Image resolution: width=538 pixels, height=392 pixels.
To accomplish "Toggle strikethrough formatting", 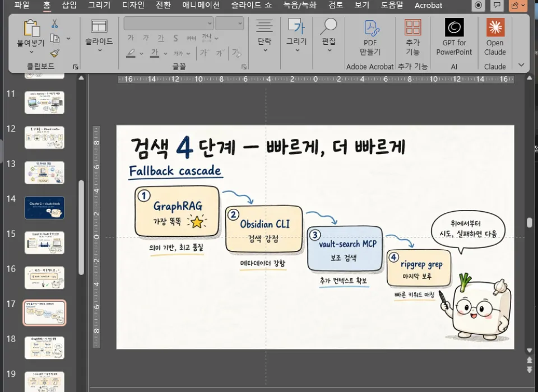I will coord(191,38).
